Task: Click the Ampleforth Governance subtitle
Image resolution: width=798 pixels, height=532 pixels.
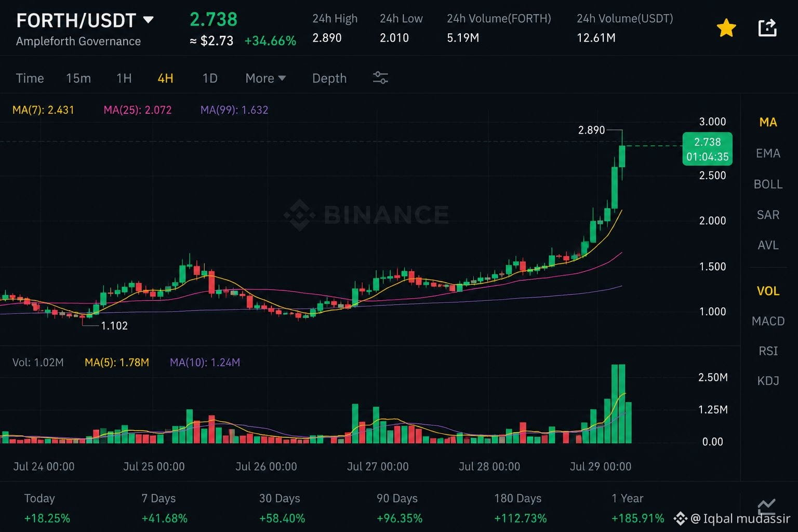Action: pyautogui.click(x=78, y=41)
